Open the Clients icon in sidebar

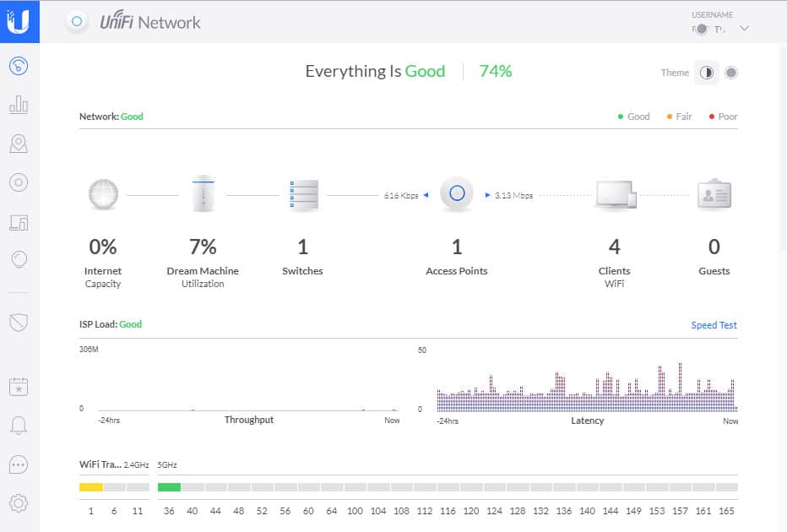tap(19, 222)
